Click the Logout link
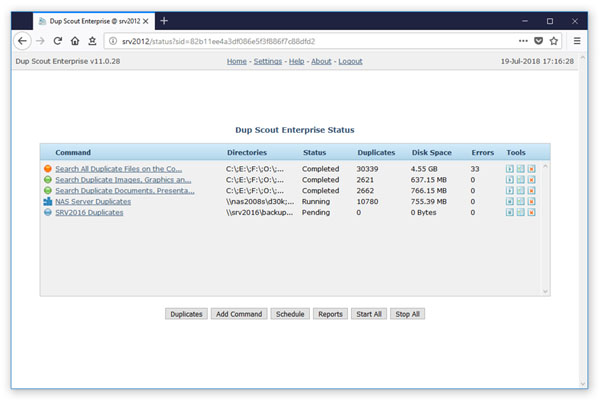This screenshot has width=600, height=402. point(350,61)
